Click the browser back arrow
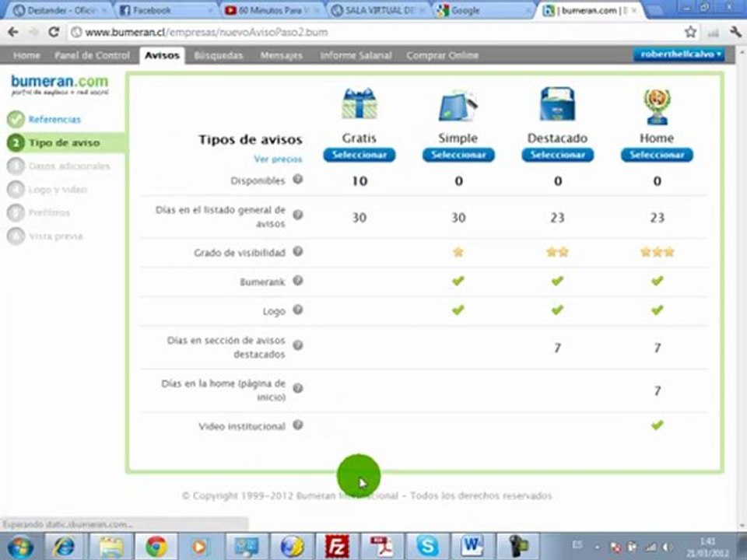The image size is (747, 560). 13,32
